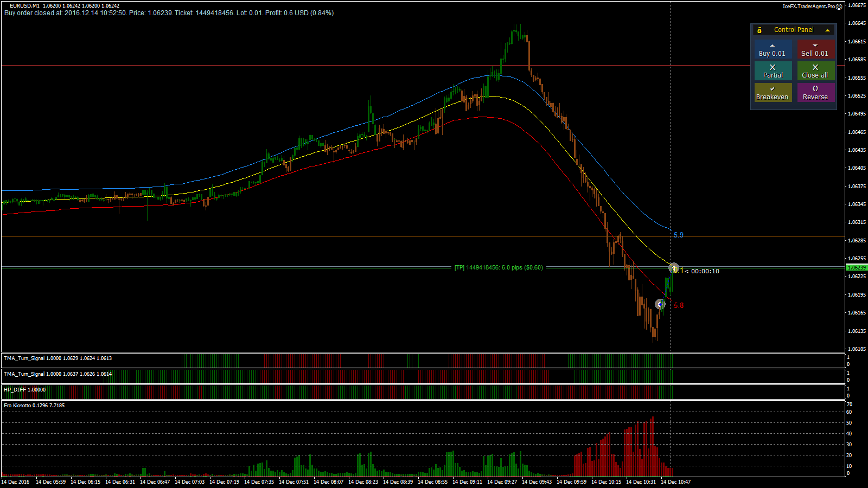Select the TMA_Turn_Signal 1.0637 indicator label
The height and width of the screenshot is (488, 868).
click(58, 374)
